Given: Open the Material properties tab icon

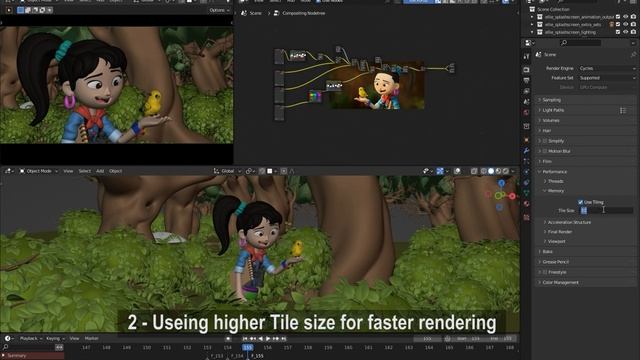Looking at the screenshot, I should (527, 203).
